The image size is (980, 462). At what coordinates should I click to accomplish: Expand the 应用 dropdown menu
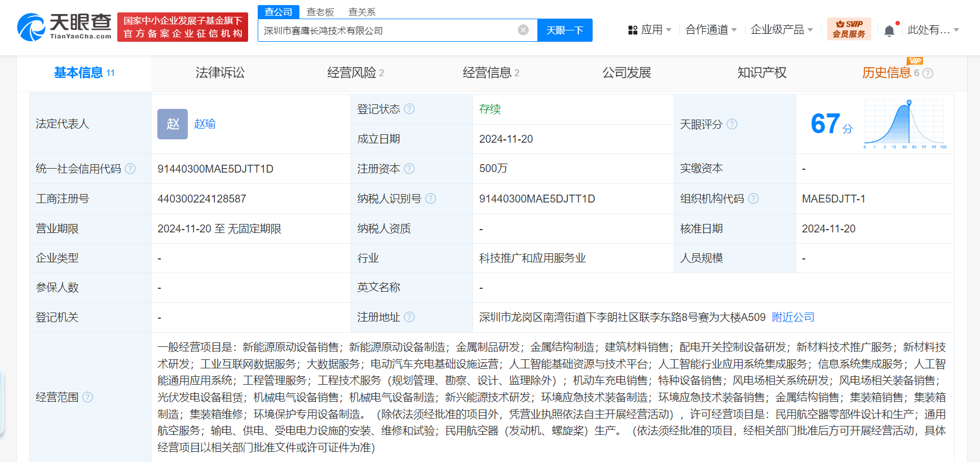650,30
